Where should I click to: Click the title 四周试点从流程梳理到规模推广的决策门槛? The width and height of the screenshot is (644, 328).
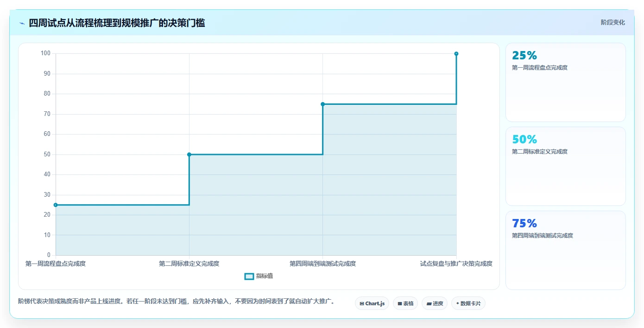(x=117, y=23)
